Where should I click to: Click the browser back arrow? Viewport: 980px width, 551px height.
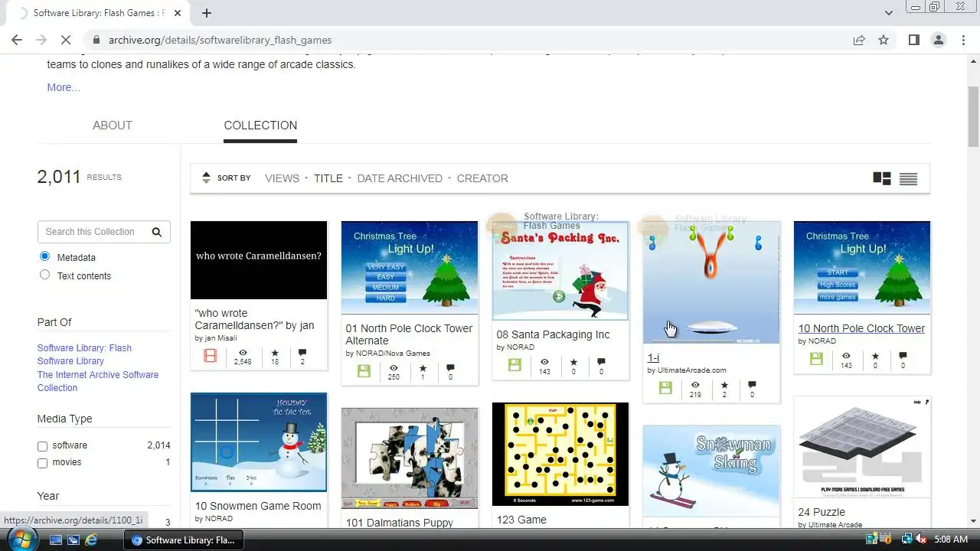pyautogui.click(x=17, y=40)
